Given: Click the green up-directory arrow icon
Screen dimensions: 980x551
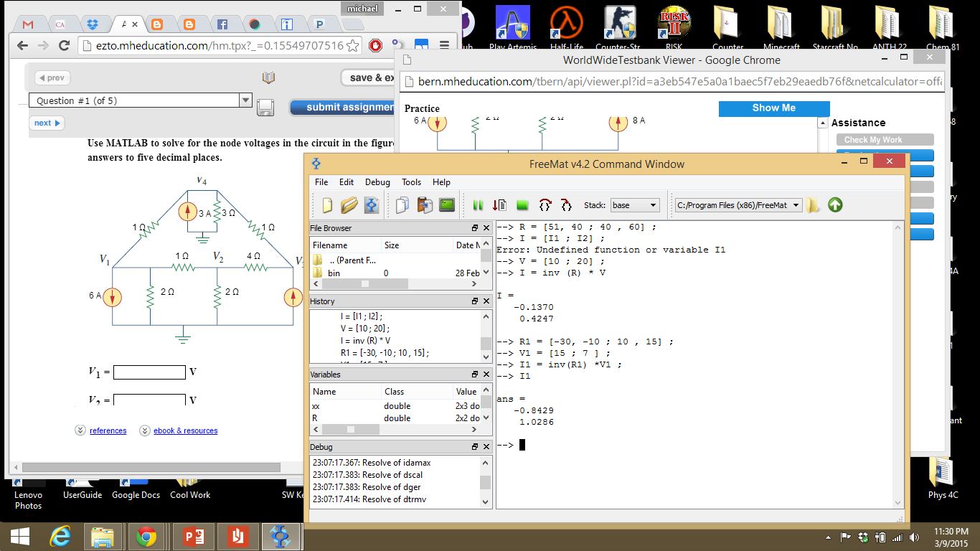Looking at the screenshot, I should [x=835, y=205].
